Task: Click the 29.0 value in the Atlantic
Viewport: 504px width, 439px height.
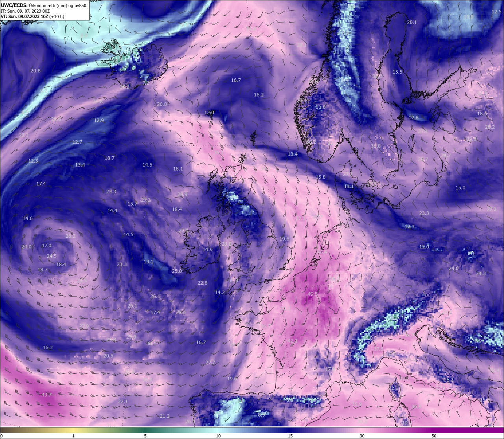Action: pos(131,337)
